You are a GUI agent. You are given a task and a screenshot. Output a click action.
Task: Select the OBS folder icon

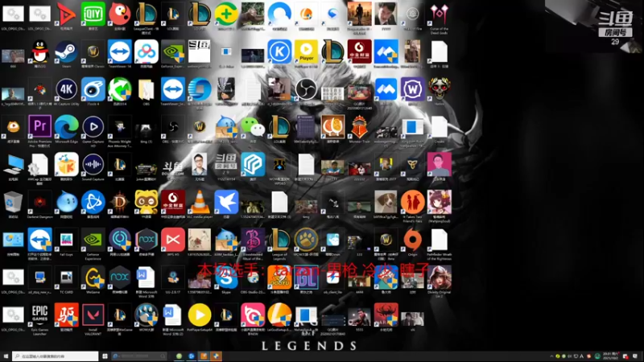[x=147, y=89]
